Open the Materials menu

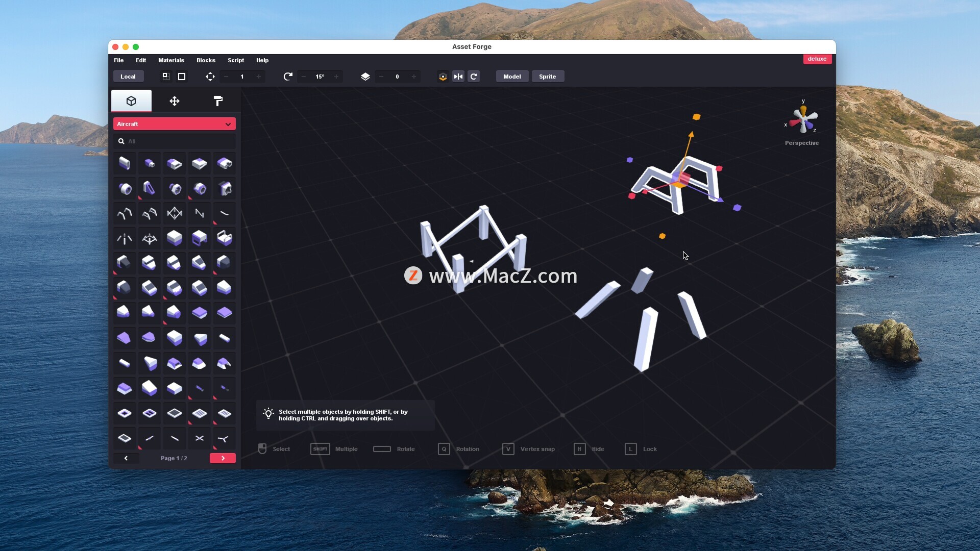[171, 60]
